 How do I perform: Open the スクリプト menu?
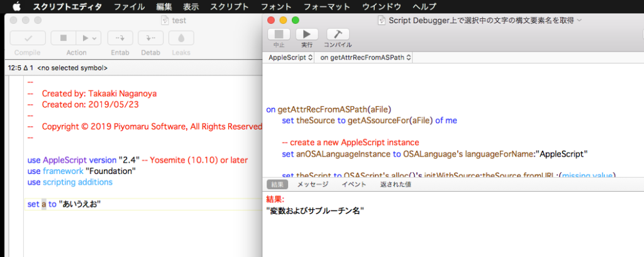[x=230, y=6]
